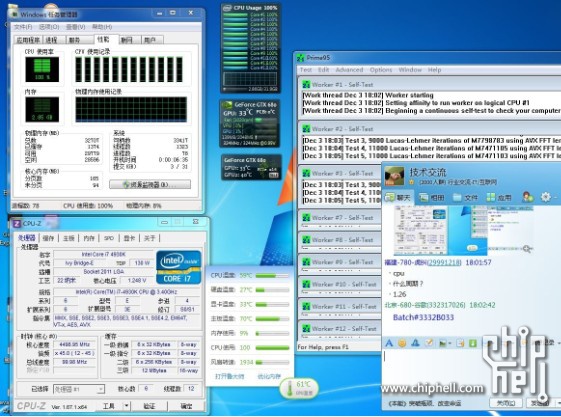Open the chat settings gear icon
This screenshot has height=417, width=561.
(546, 197)
